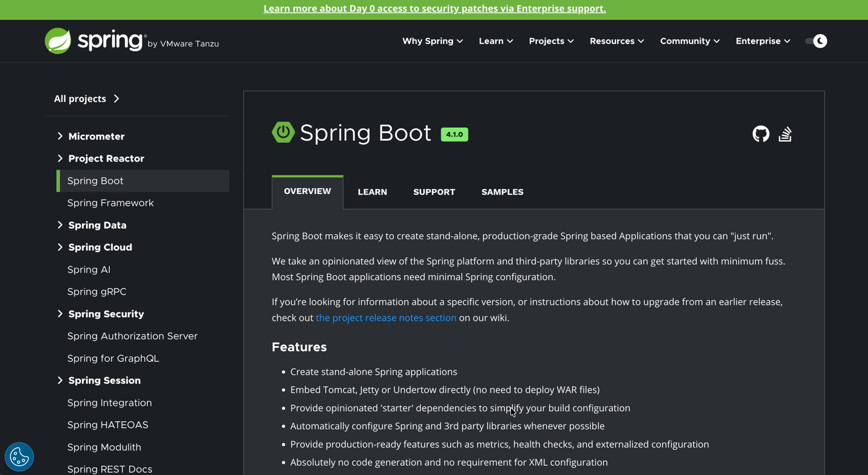
Task: Open Spring REST Docs project
Action: 110,469
